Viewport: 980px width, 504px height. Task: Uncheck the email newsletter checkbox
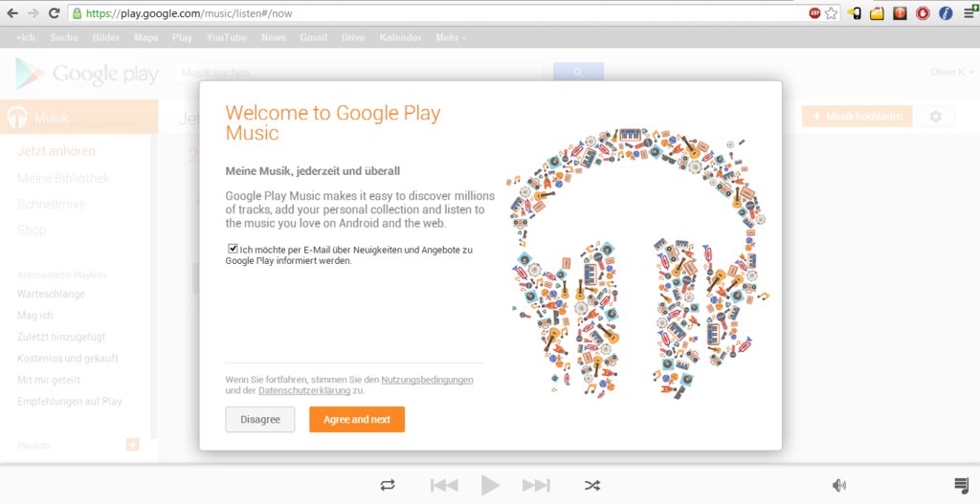tap(233, 249)
